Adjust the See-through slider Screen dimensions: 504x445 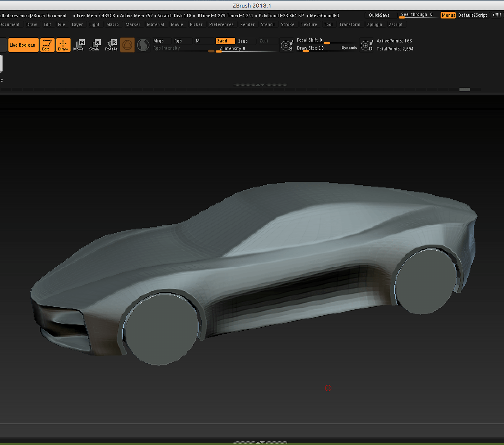[417, 15]
